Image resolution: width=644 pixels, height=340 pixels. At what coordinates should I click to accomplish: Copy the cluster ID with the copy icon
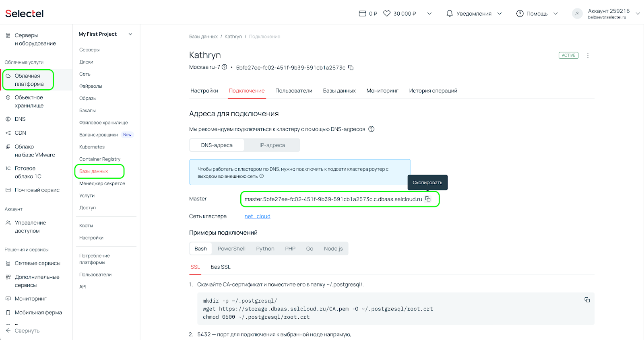pyautogui.click(x=351, y=68)
